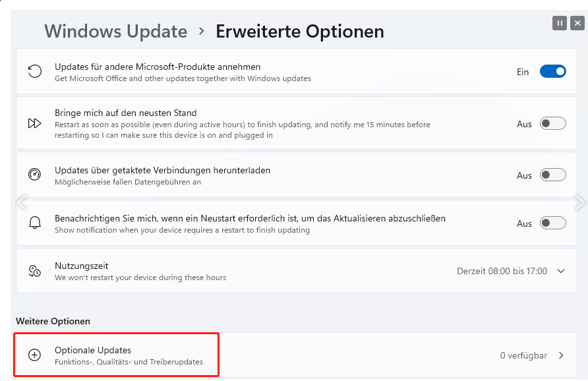Click the plus icon for Optionale Updates

point(35,355)
